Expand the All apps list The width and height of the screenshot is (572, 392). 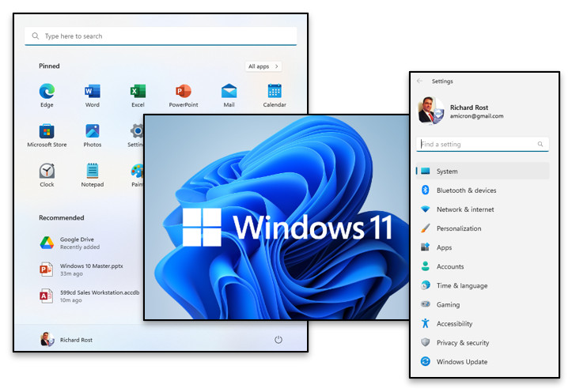[x=263, y=66]
